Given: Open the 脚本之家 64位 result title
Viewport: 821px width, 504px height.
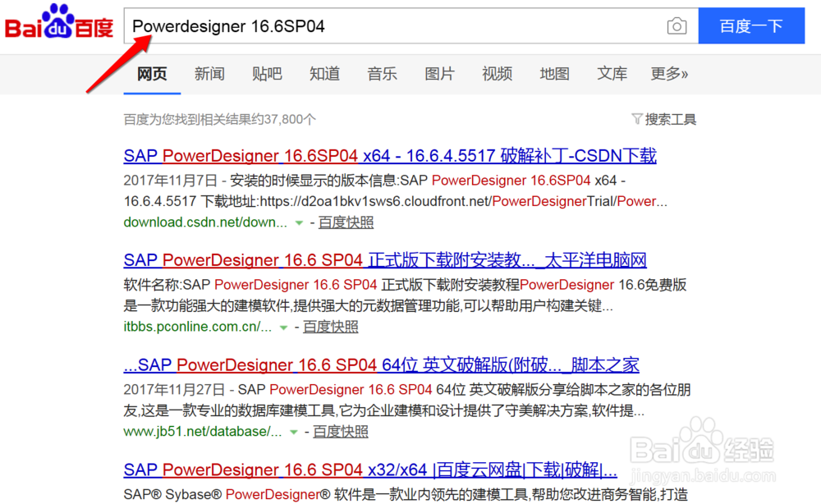Looking at the screenshot, I should coord(381,364).
